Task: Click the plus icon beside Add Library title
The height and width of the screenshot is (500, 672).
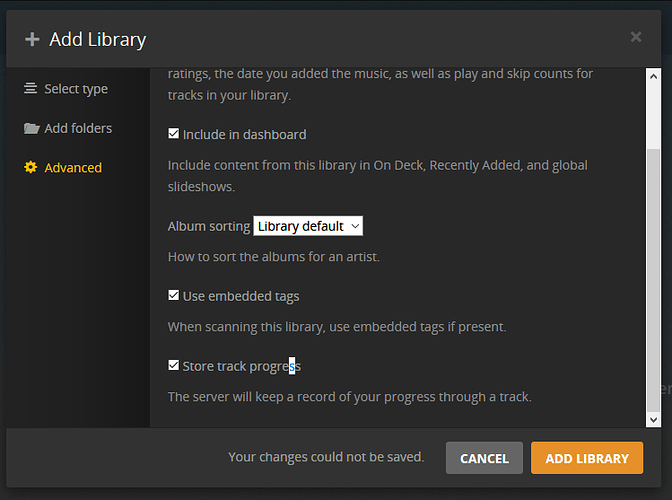Action: (32, 39)
